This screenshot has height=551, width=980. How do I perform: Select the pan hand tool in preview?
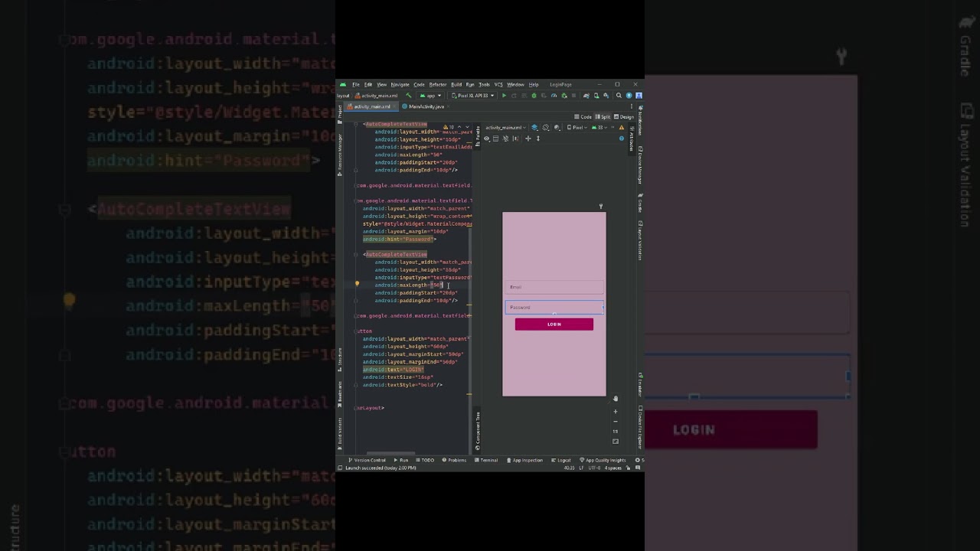click(616, 399)
